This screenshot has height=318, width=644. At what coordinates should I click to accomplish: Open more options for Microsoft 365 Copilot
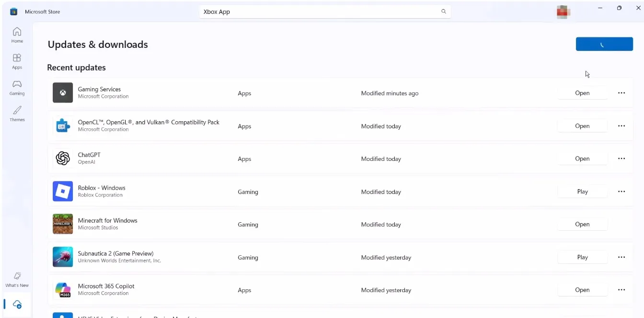pyautogui.click(x=621, y=290)
